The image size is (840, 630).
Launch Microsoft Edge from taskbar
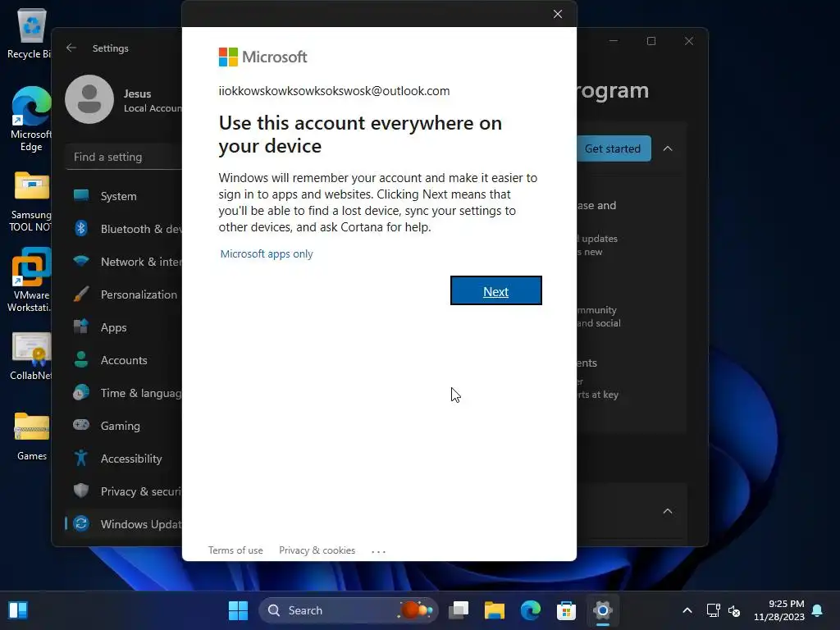click(531, 610)
